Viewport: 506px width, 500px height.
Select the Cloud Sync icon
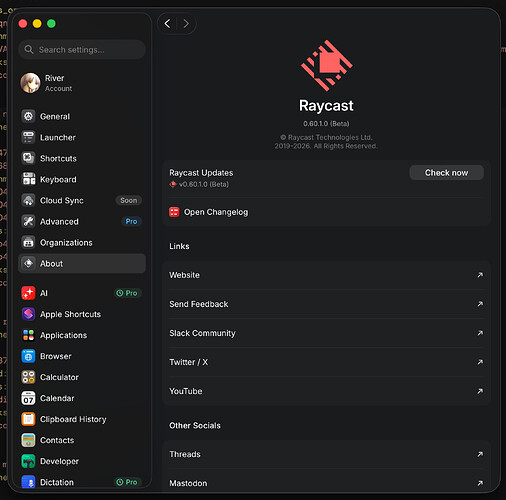tap(28, 200)
